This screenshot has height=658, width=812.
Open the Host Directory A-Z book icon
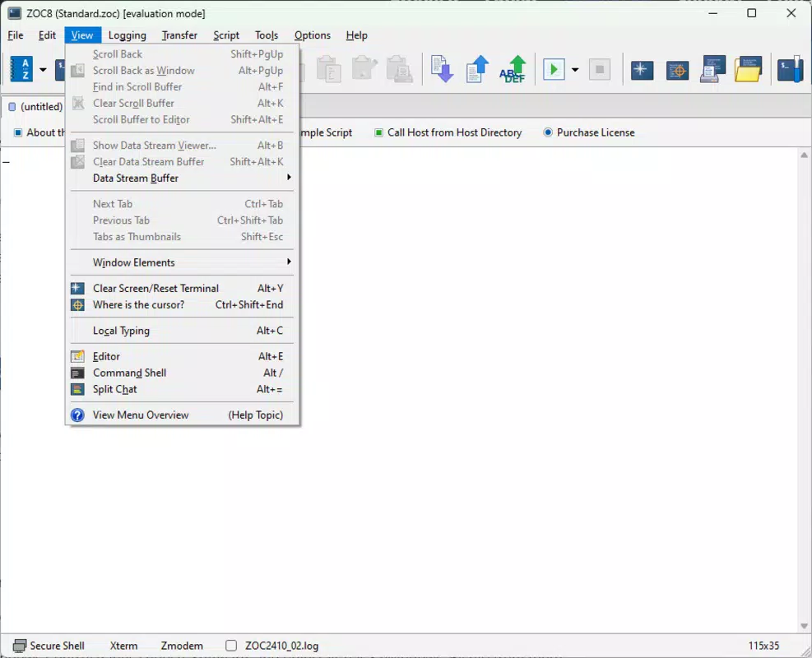pyautogui.click(x=21, y=69)
